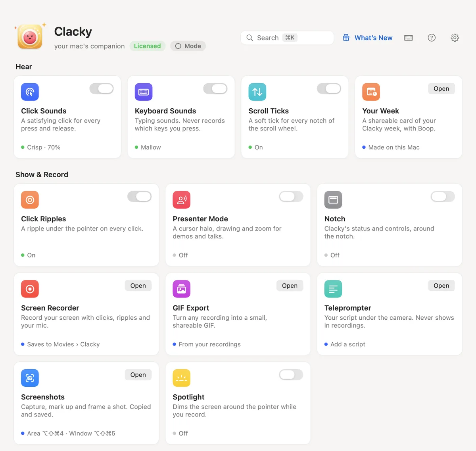
Task: Click the 'Hear' section heading
Action: tap(24, 67)
